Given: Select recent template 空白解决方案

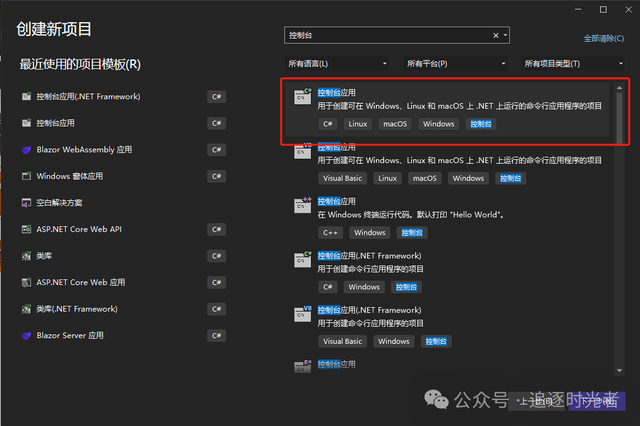Looking at the screenshot, I should point(59,203).
